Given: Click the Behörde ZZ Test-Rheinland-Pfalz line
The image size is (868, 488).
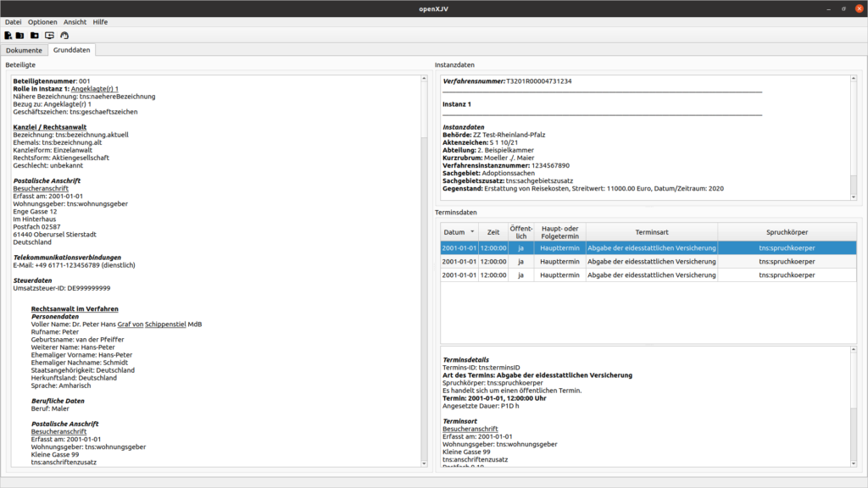Looking at the screenshot, I should pos(494,135).
